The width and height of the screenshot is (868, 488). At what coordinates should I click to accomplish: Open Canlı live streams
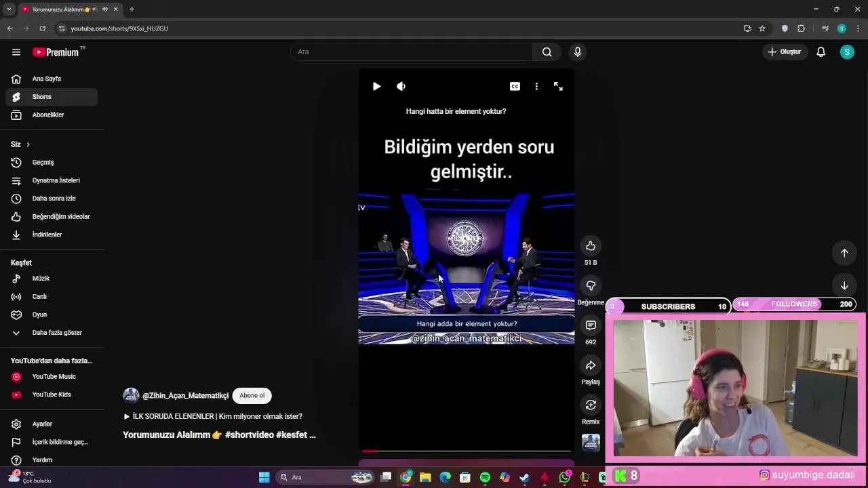(x=52, y=297)
